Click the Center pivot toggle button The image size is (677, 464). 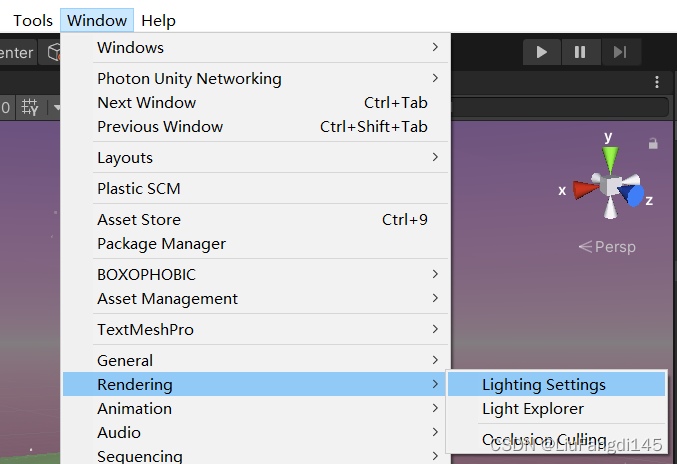point(17,53)
